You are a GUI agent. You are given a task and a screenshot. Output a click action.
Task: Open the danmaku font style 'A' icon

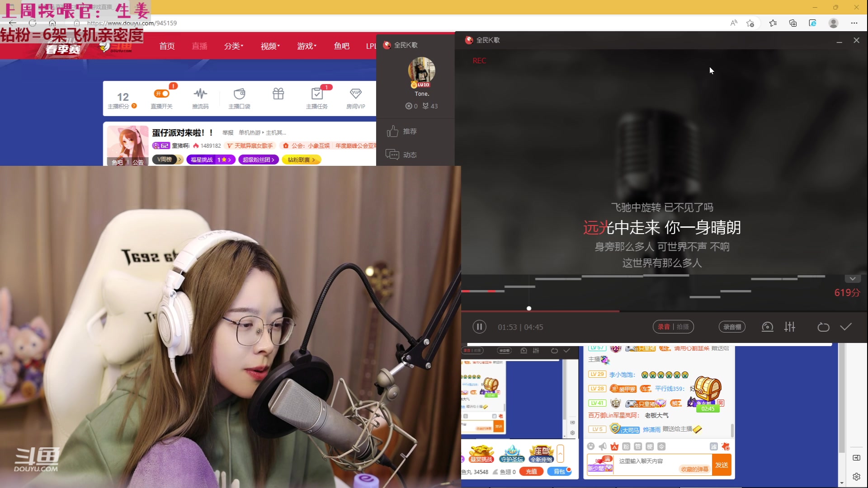[x=613, y=446]
